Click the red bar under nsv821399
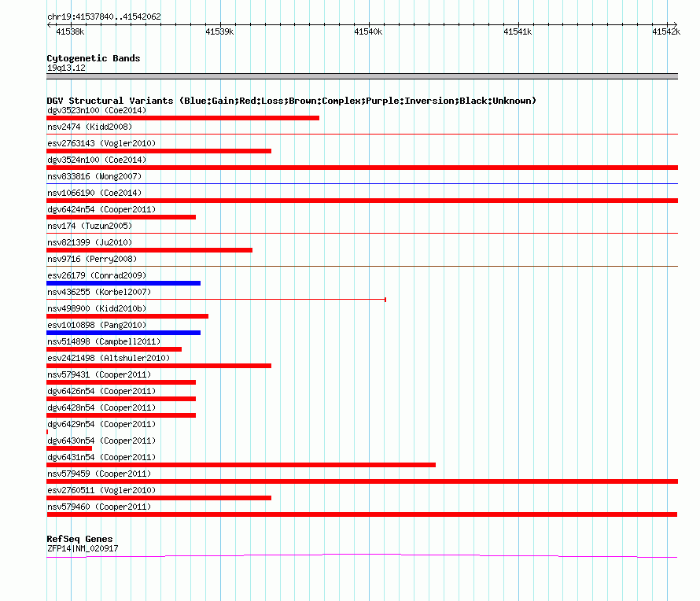 click(x=149, y=250)
